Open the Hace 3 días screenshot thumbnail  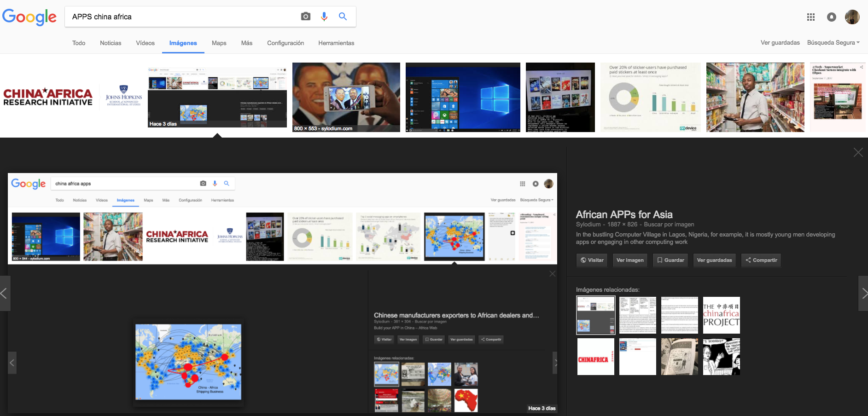[217, 97]
